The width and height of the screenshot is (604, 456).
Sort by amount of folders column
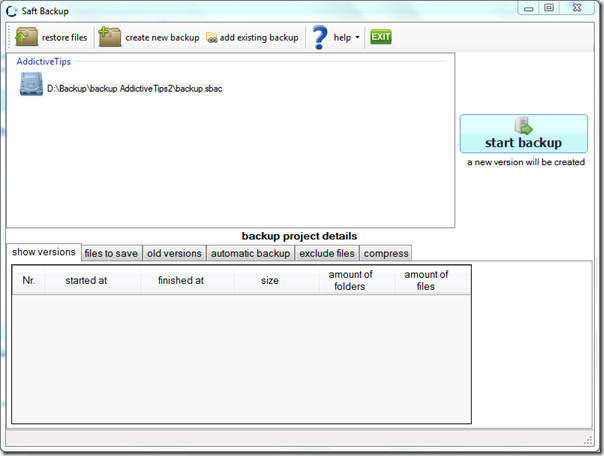point(356,280)
